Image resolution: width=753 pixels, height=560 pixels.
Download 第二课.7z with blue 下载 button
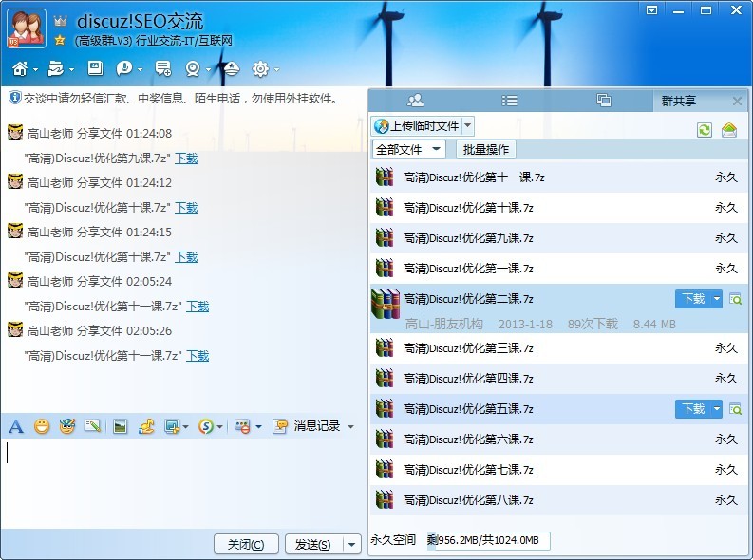pyautogui.click(x=693, y=299)
